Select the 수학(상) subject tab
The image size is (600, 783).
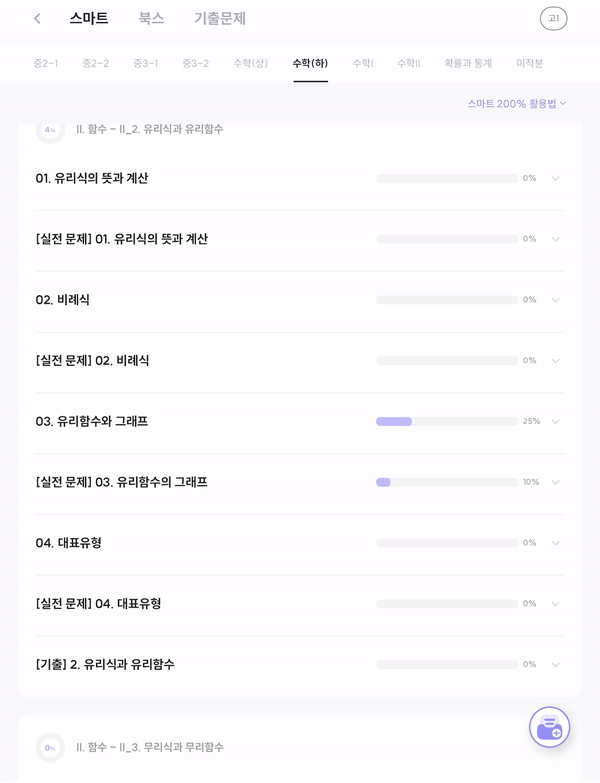pyautogui.click(x=251, y=63)
